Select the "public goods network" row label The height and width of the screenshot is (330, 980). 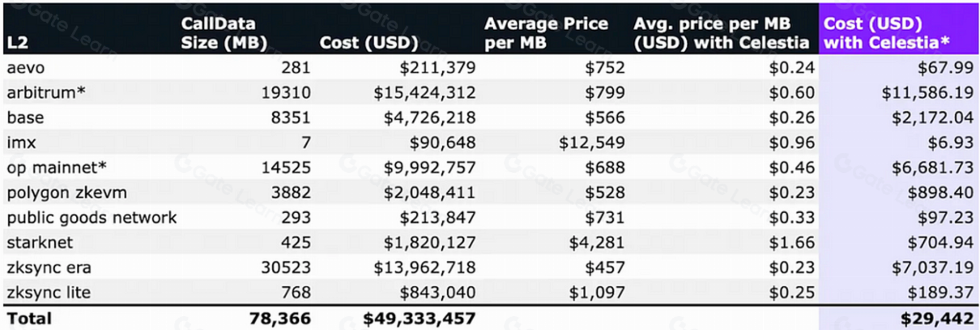[x=91, y=218]
